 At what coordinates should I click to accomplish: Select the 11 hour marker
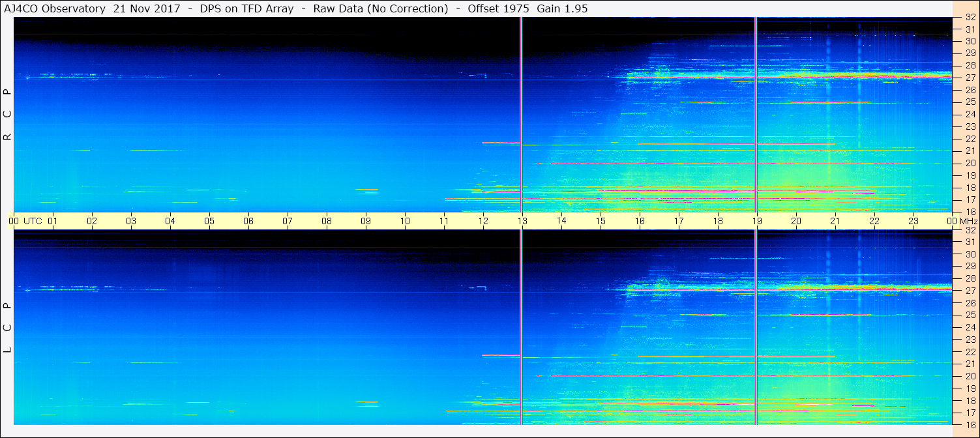pos(444,221)
